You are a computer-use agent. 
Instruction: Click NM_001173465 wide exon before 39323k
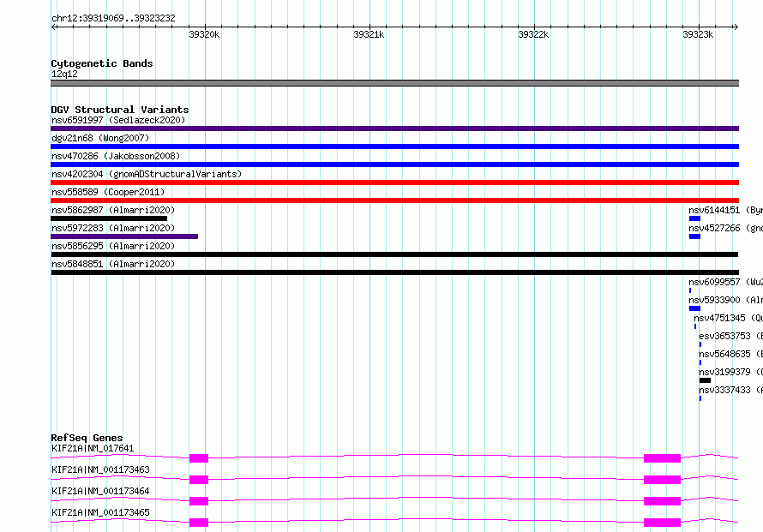(663, 523)
